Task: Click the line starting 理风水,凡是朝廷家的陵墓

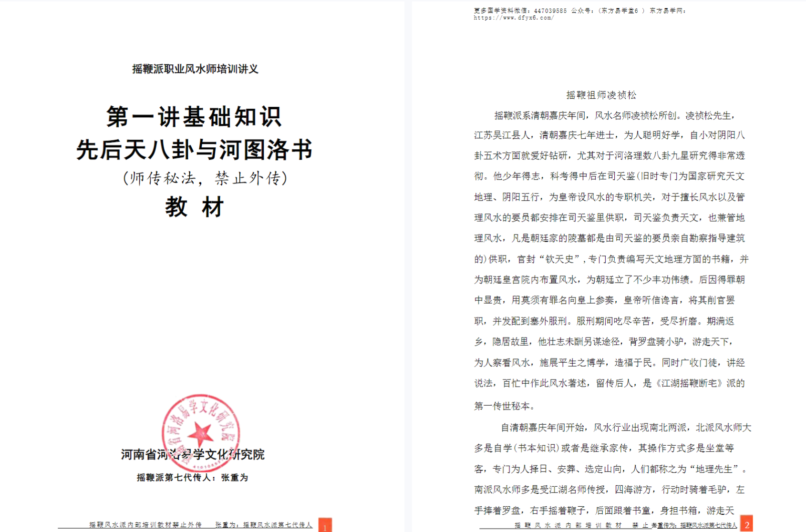Action: [610, 238]
